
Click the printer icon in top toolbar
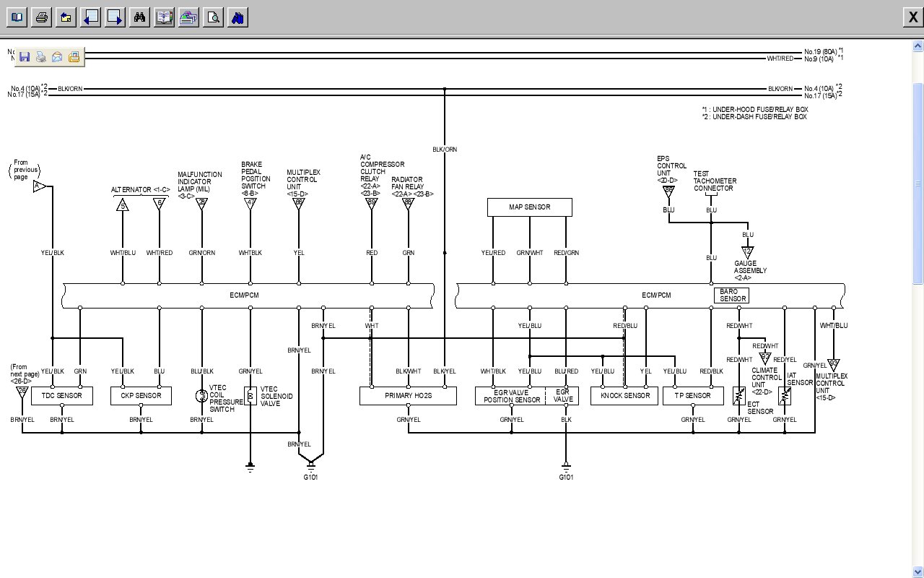click(x=42, y=17)
